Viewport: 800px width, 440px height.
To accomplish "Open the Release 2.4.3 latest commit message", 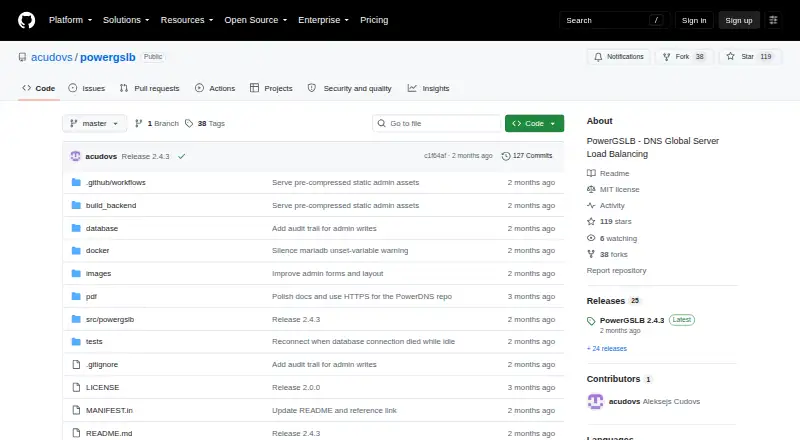I will 145,156.
